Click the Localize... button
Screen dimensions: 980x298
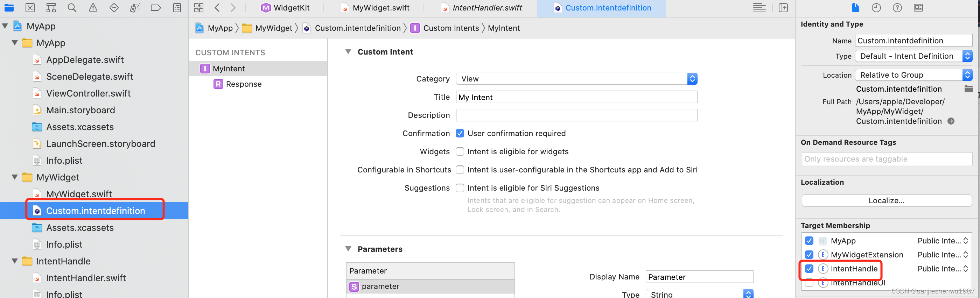(x=887, y=200)
